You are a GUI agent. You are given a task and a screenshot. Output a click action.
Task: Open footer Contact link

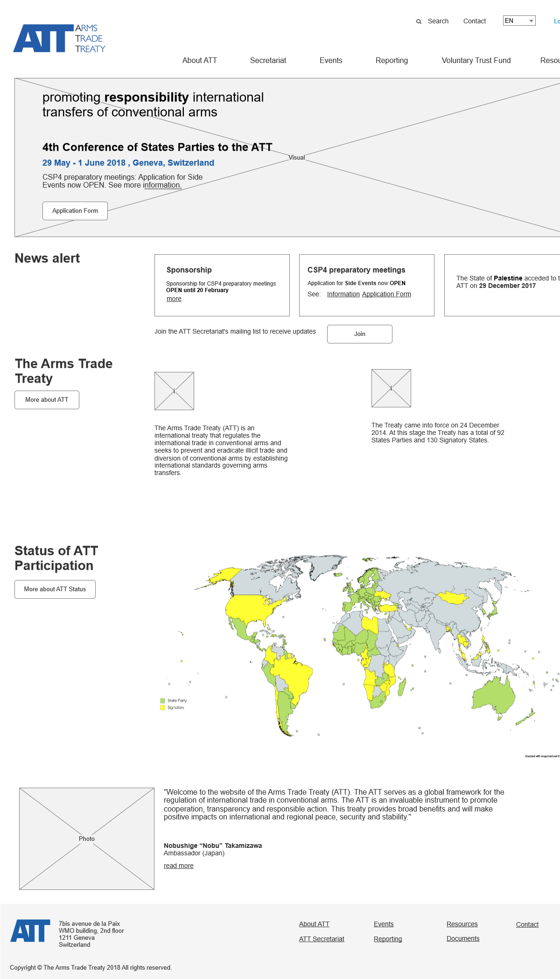click(x=527, y=924)
